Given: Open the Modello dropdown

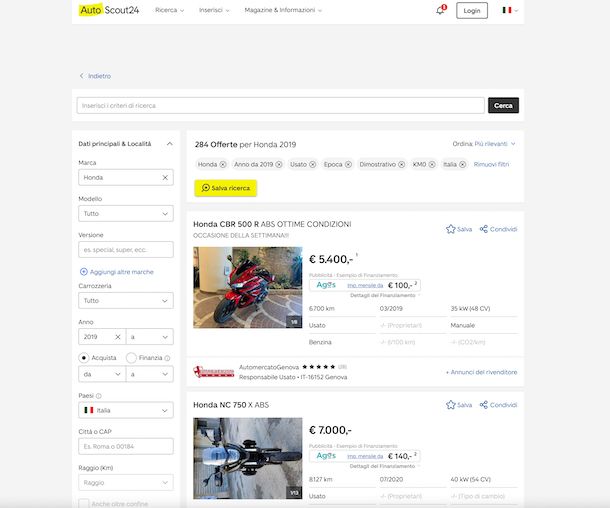Looking at the screenshot, I should pyautogui.click(x=126, y=214).
